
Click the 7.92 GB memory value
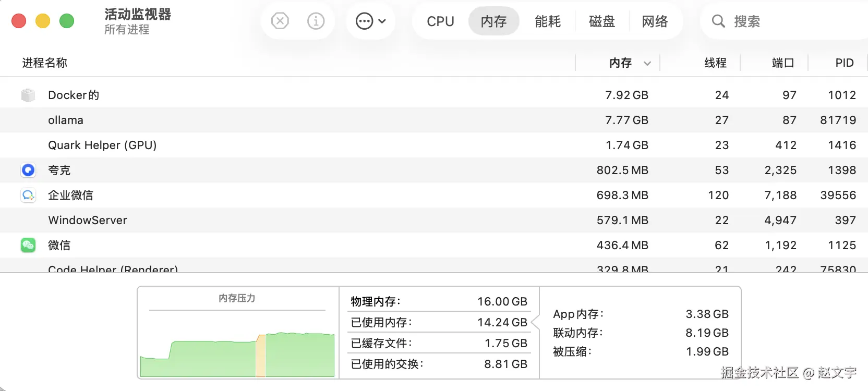[x=626, y=95]
